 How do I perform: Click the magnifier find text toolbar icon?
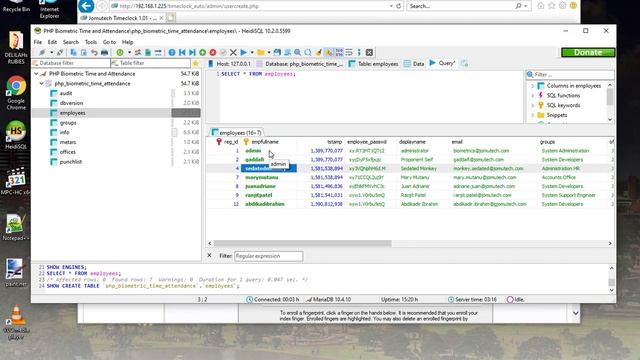(x=298, y=52)
